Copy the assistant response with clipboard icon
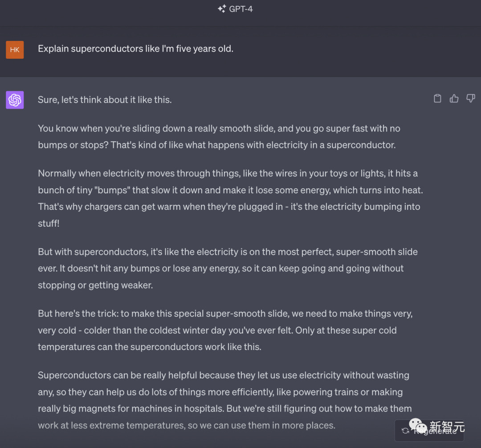This screenshot has height=448, width=481. click(437, 99)
